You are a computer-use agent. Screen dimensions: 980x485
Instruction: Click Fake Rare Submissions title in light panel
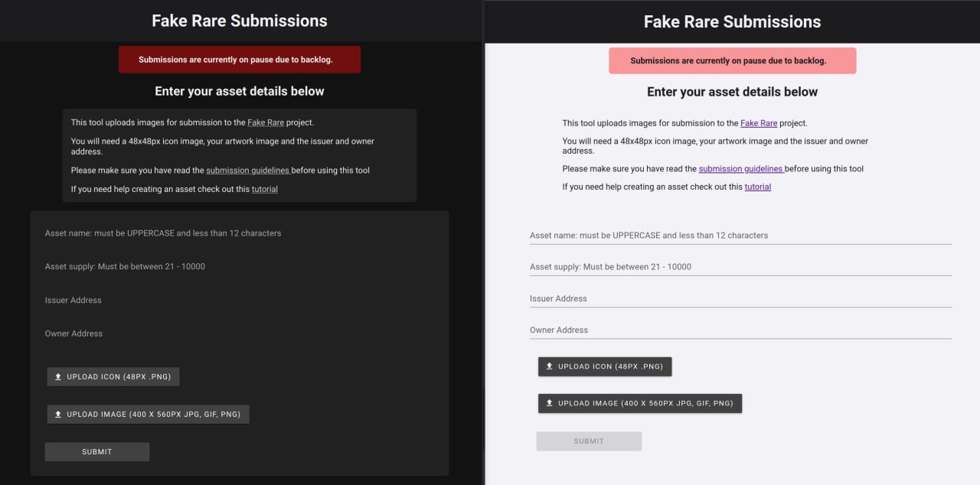[x=732, y=21]
